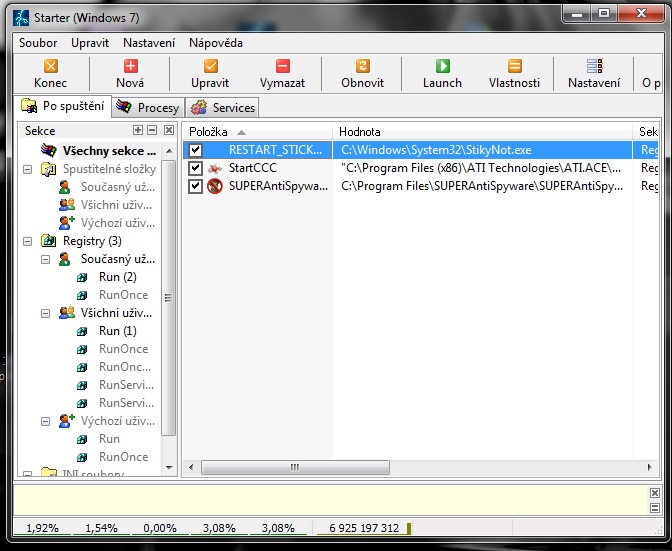Image resolution: width=672 pixels, height=551 pixels.
Task: Select Run (2) registry entry
Action: (x=117, y=277)
